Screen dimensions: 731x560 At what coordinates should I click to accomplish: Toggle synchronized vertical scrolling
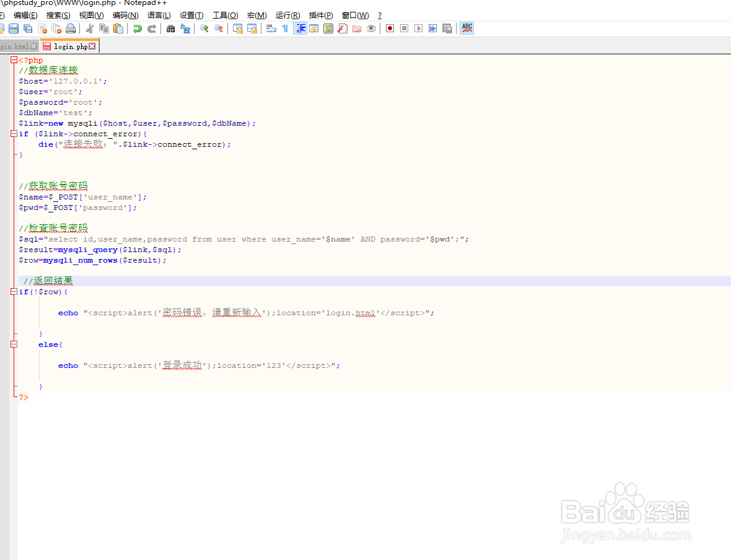[238, 28]
